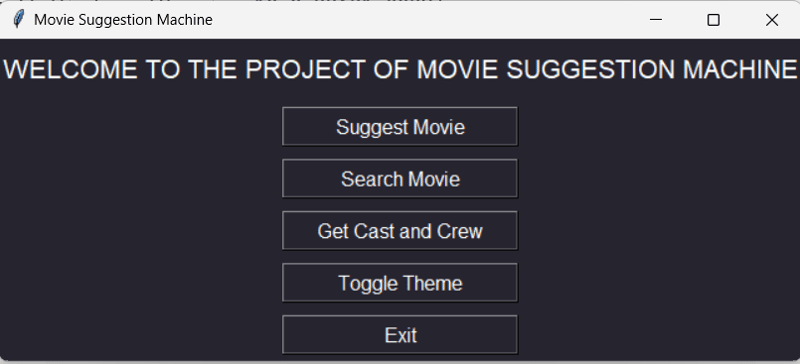Switch from dark mode using Toggle Theme
800x364 pixels.
[400, 283]
